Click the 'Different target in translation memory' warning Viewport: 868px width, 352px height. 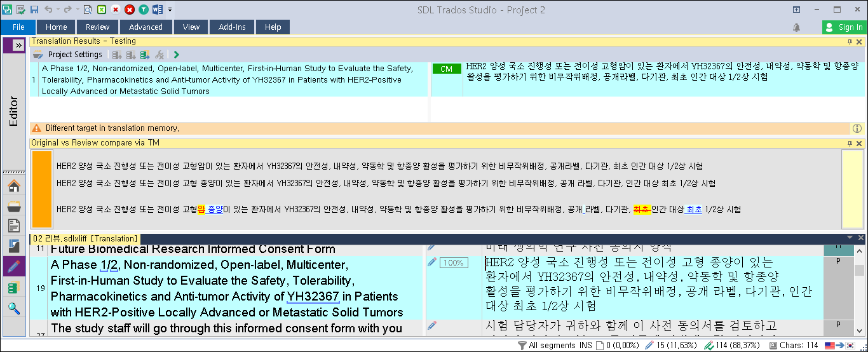click(112, 128)
